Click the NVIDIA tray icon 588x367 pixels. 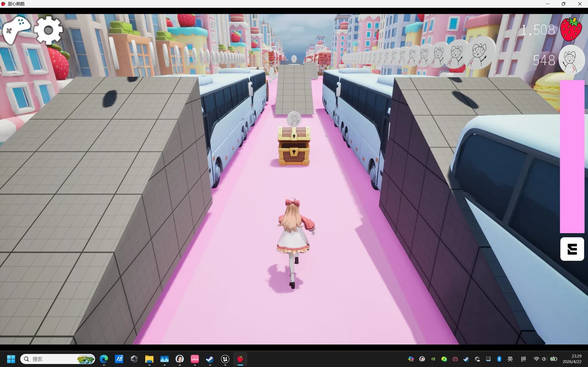(x=433, y=359)
